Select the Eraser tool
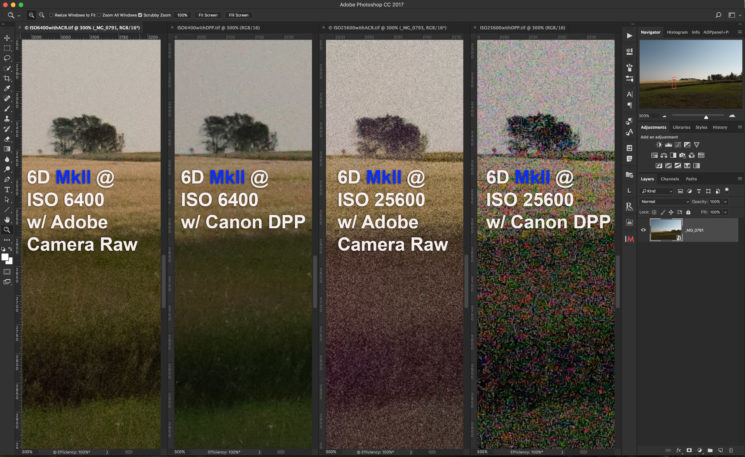The image size is (745, 457). (7, 139)
